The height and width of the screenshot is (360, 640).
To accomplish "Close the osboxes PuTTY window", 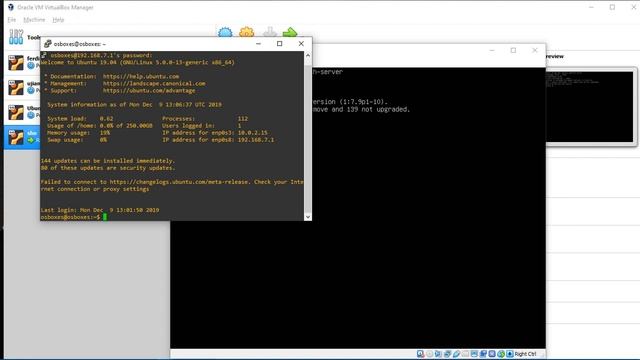I will pyautogui.click(x=301, y=44).
